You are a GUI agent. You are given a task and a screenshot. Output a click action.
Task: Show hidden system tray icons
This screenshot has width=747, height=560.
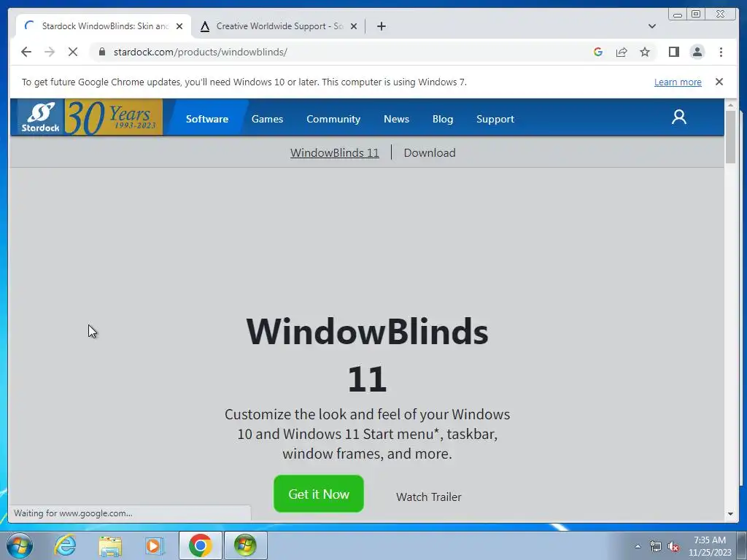638,546
